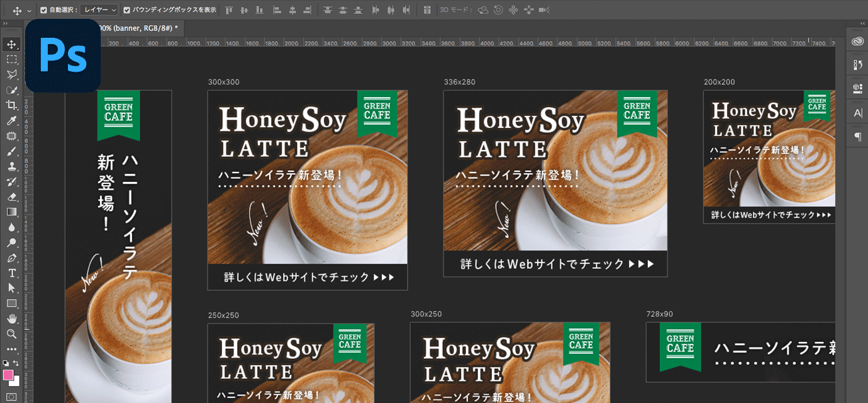Toggle バウンディングボックスを表示 checkbox
Image resolution: width=868 pixels, height=403 pixels.
click(127, 10)
